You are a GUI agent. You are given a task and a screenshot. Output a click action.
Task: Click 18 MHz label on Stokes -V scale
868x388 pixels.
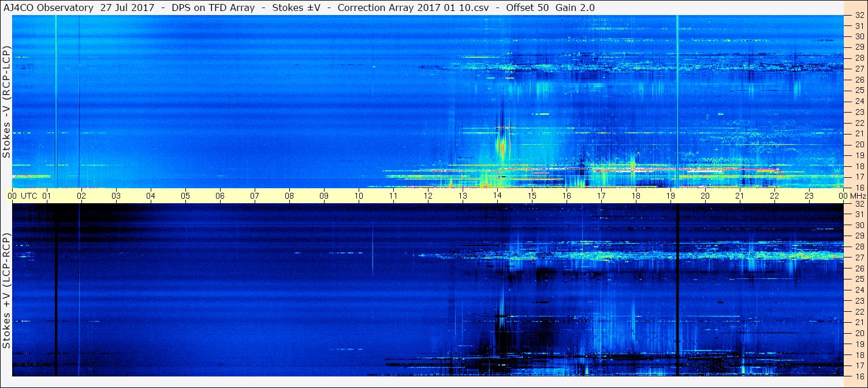click(859, 166)
